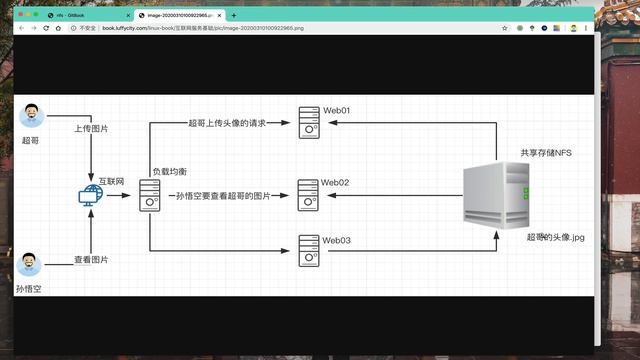Click the 超哥 name label under avatar

pos(30,140)
